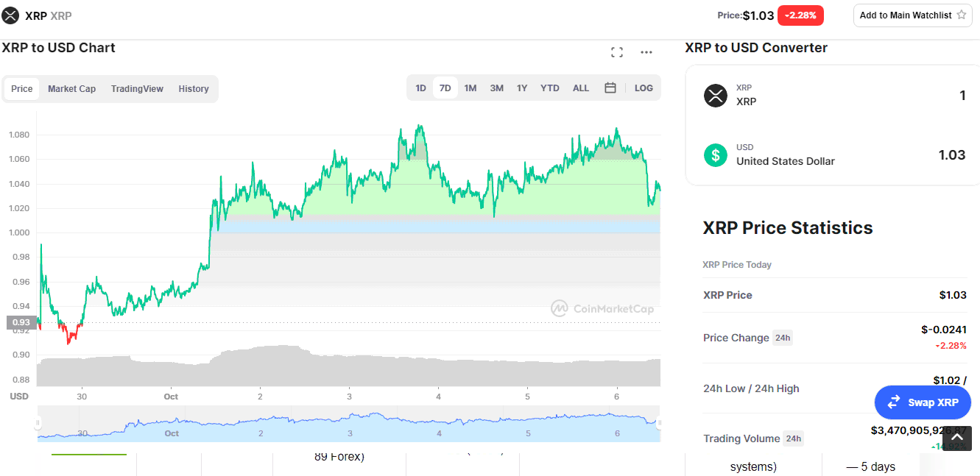980x476 pixels.
Task: Click the left handle of chart range slider
Action: coord(38,423)
